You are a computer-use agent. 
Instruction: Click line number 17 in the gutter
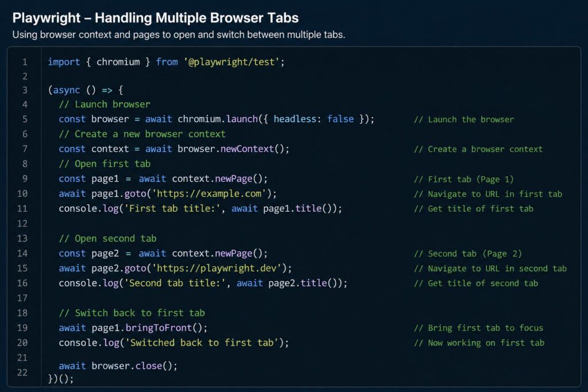pos(22,298)
